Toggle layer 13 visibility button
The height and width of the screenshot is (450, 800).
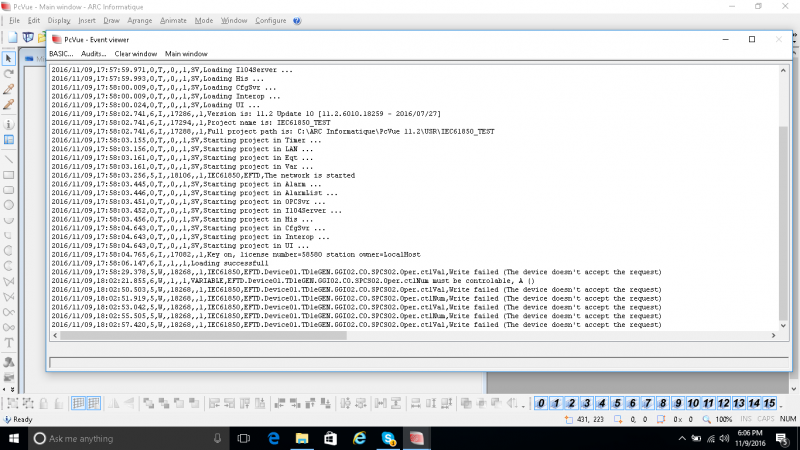pyautogui.click(x=739, y=403)
